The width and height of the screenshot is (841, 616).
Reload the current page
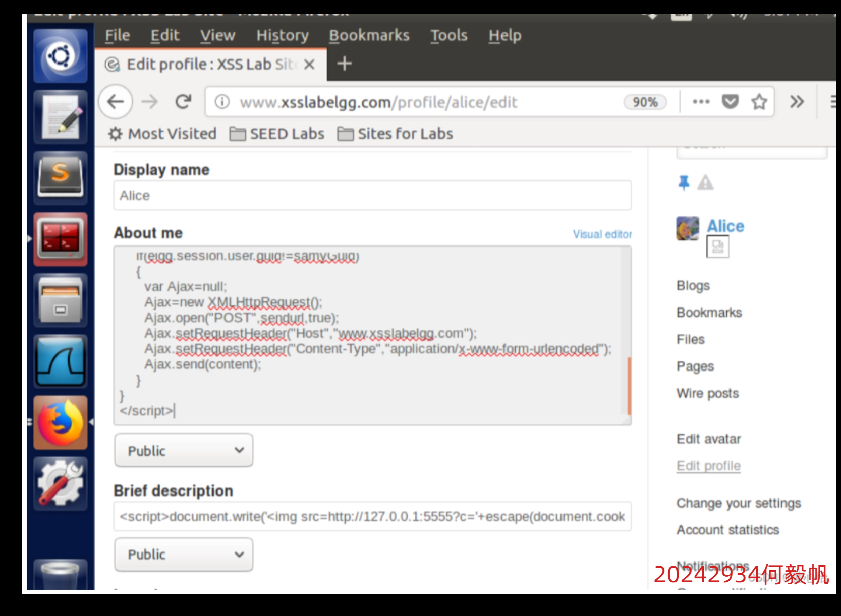click(x=183, y=102)
